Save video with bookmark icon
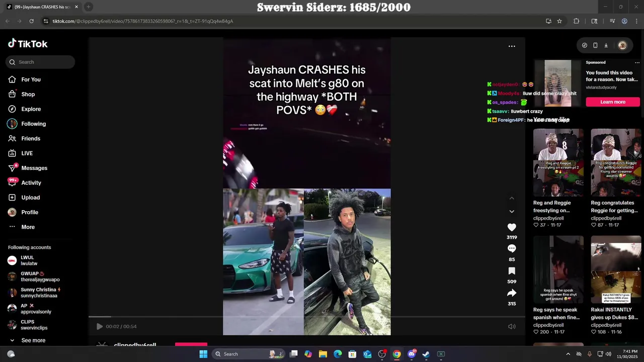This screenshot has width=644, height=362. [512, 271]
